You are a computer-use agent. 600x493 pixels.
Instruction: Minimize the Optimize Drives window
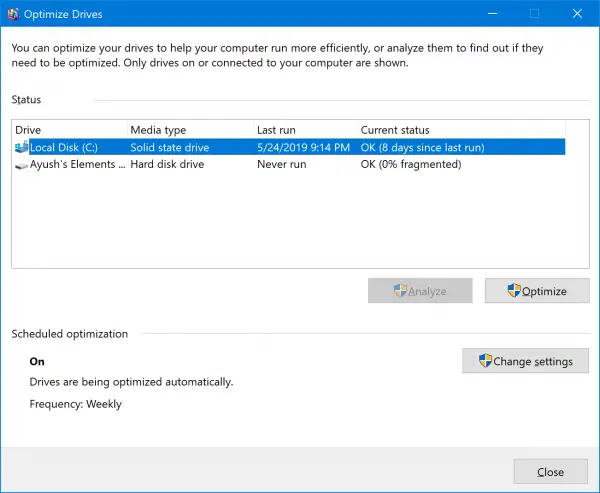489,15
